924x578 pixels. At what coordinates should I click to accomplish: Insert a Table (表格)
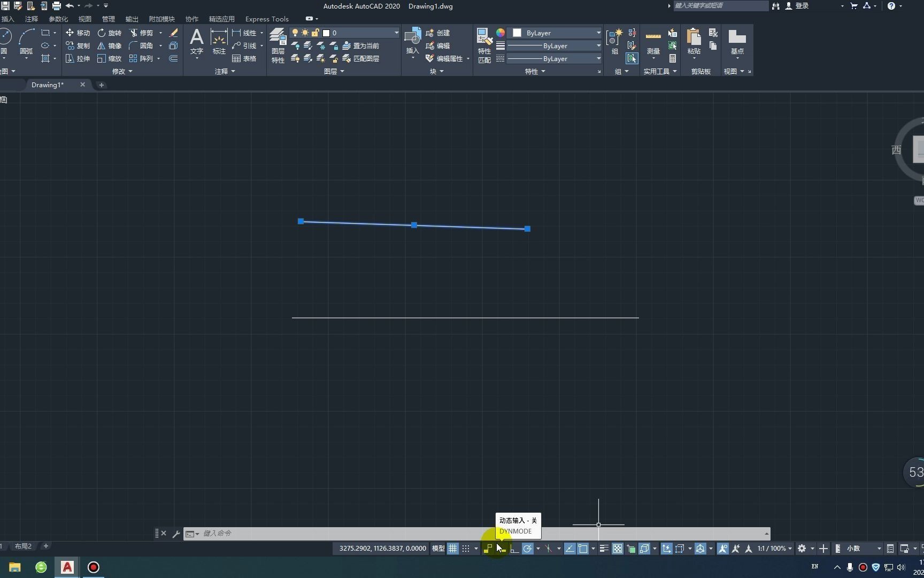click(x=244, y=58)
